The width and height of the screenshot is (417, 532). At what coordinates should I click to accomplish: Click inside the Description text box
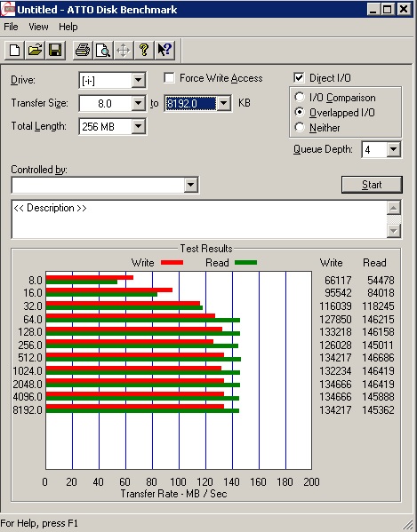200,219
